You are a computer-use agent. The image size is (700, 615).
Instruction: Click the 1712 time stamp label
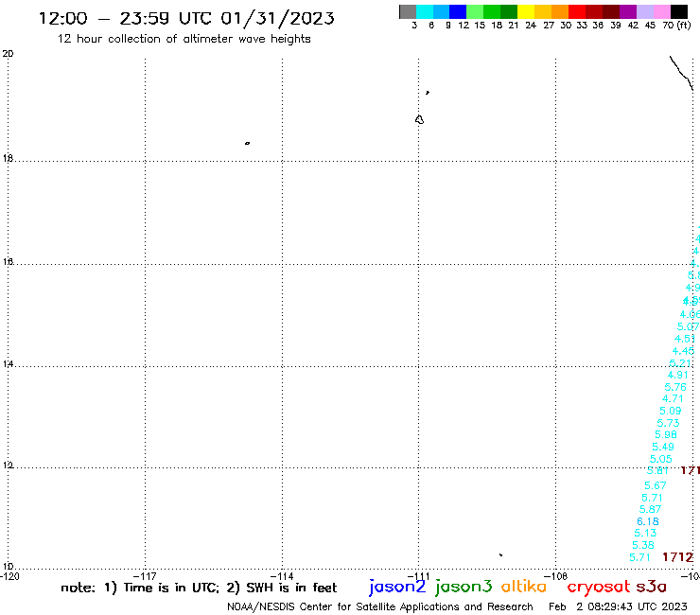677,557
